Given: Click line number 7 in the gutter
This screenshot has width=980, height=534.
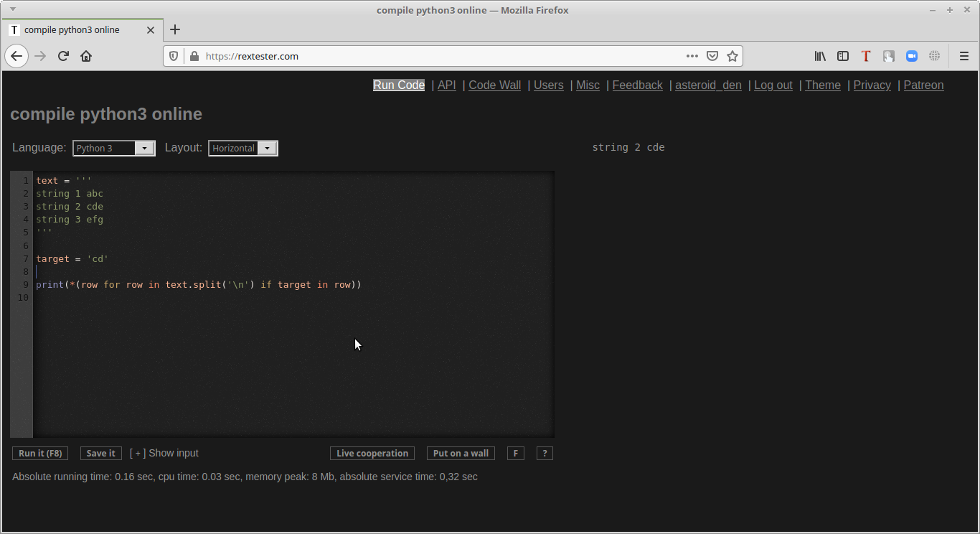Looking at the screenshot, I should [25, 258].
